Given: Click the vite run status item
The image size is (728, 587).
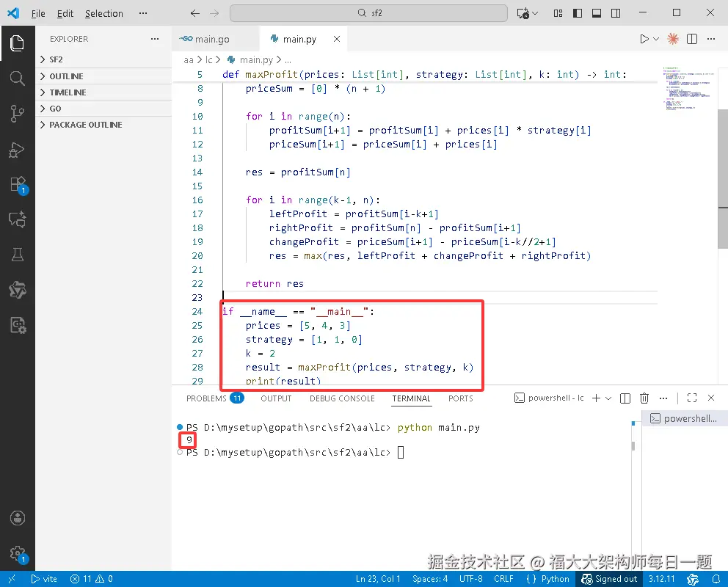Looking at the screenshot, I should [x=44, y=579].
